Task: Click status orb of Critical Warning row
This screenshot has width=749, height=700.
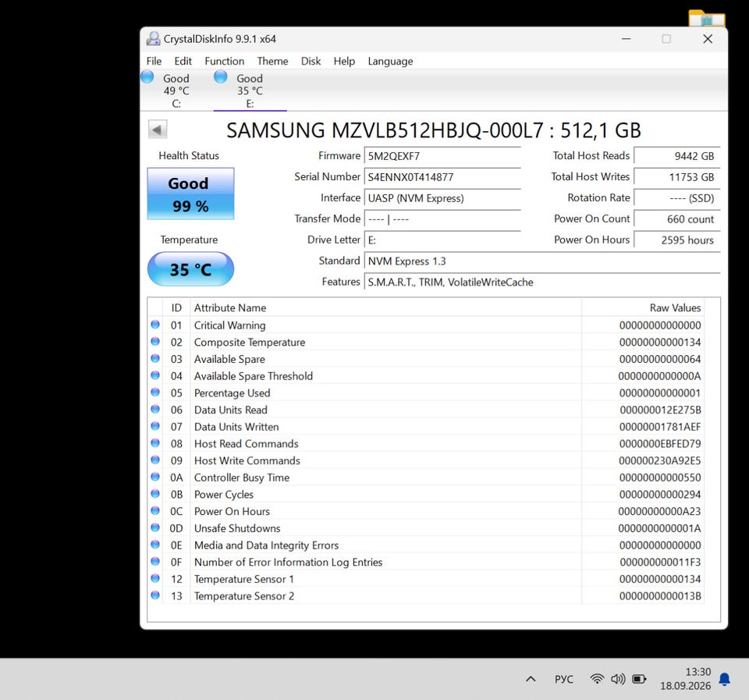Action: tap(155, 325)
